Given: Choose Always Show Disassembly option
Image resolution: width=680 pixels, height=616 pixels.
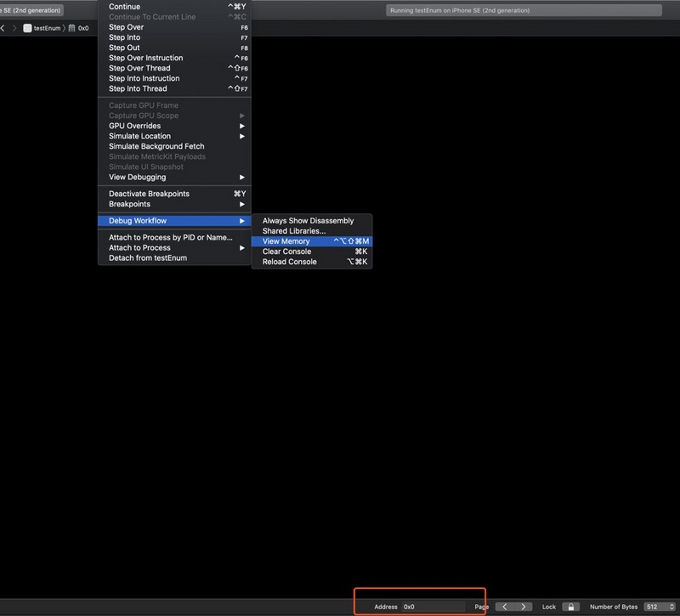Looking at the screenshot, I should tap(308, 221).
